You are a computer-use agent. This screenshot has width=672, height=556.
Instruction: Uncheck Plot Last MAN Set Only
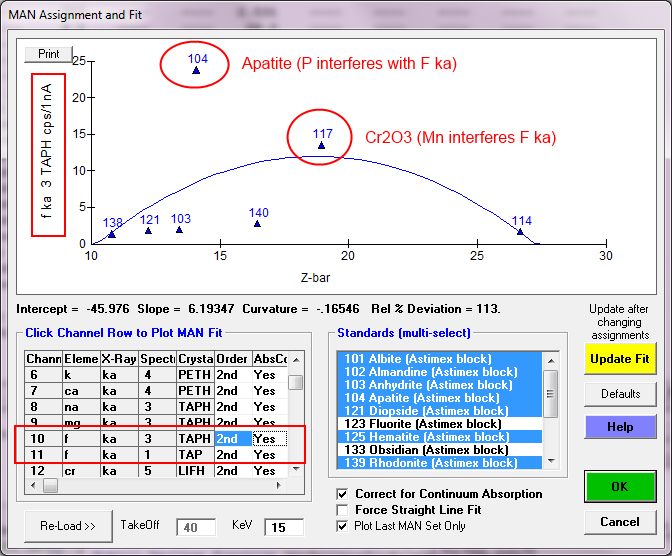[345, 526]
